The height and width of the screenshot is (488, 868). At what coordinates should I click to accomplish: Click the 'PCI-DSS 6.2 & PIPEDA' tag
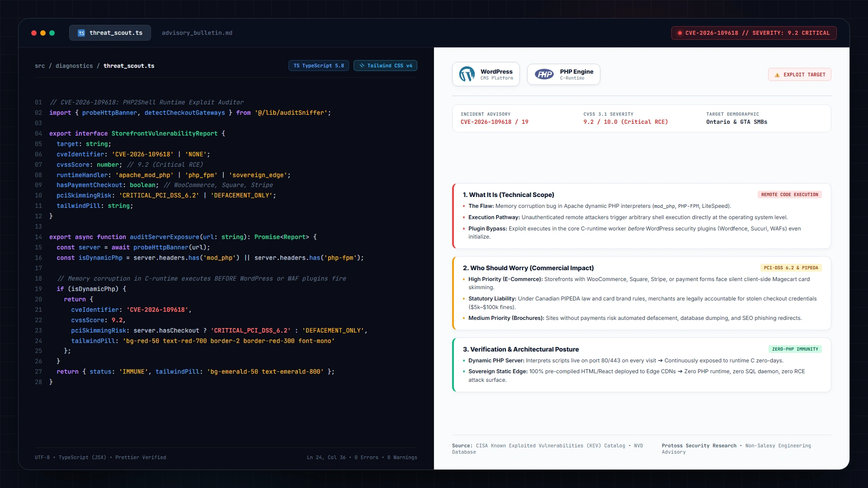click(x=791, y=268)
